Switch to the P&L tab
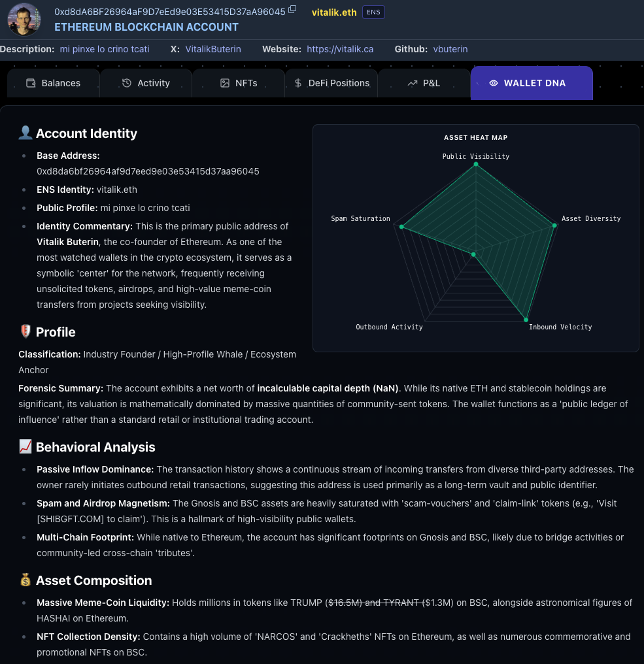Image resolution: width=644 pixels, height=664 pixels. point(424,83)
